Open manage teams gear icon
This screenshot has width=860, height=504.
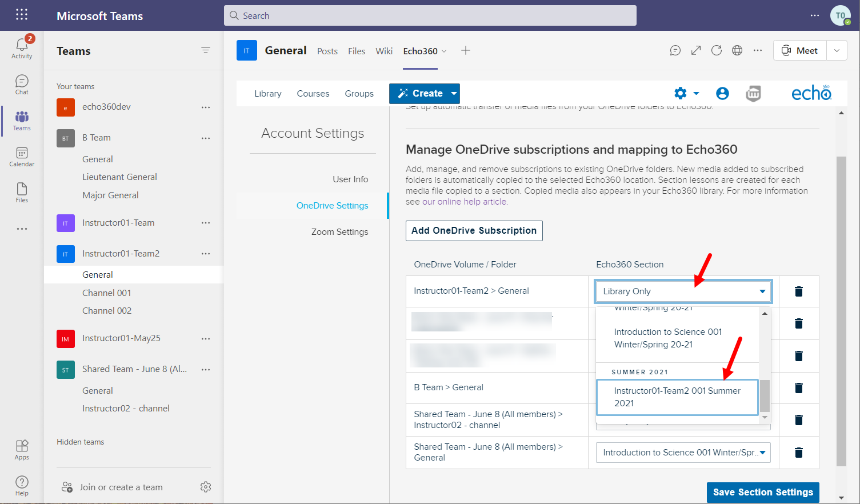click(x=206, y=487)
